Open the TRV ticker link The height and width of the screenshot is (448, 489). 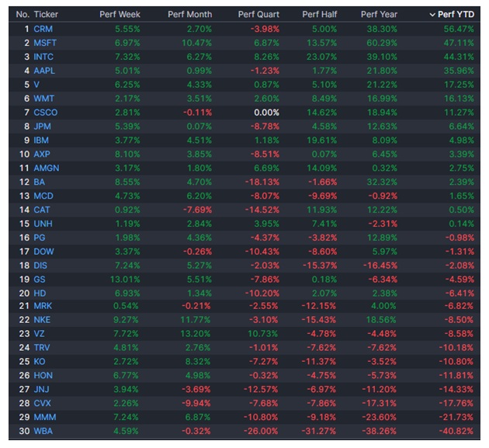42,348
